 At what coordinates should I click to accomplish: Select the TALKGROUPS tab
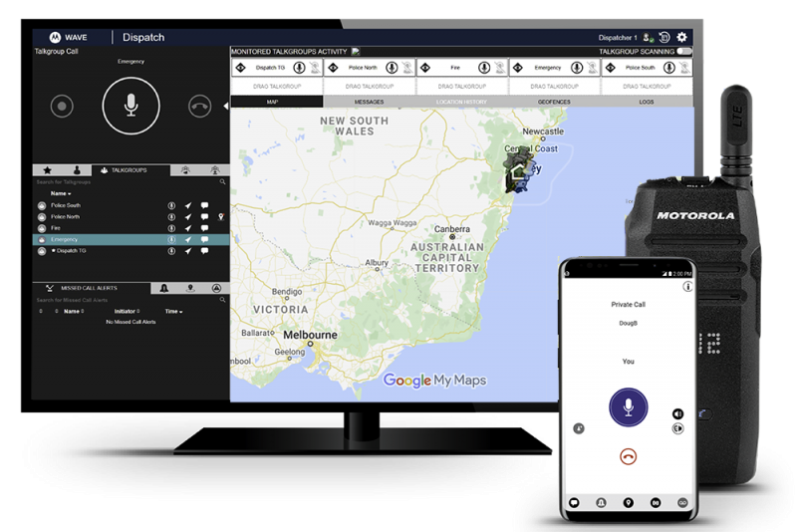[131, 170]
